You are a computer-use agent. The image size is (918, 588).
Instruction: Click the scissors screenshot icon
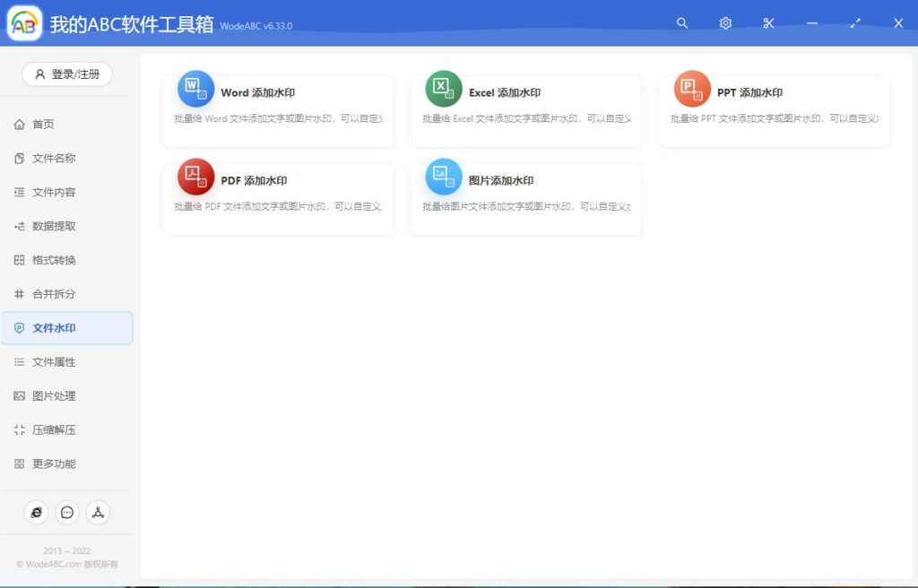click(x=768, y=22)
